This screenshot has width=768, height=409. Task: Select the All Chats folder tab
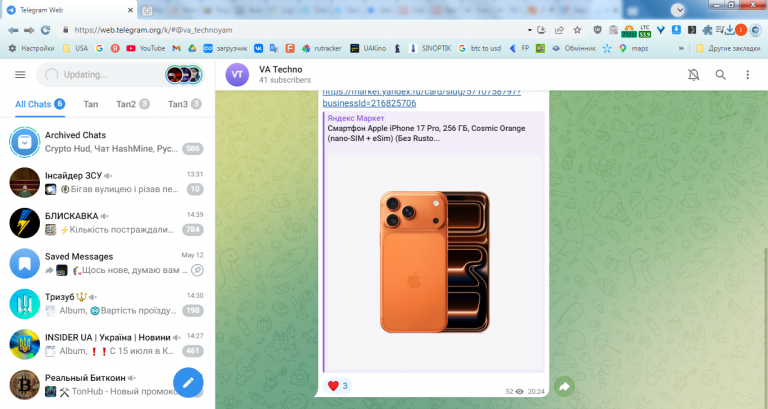point(40,104)
